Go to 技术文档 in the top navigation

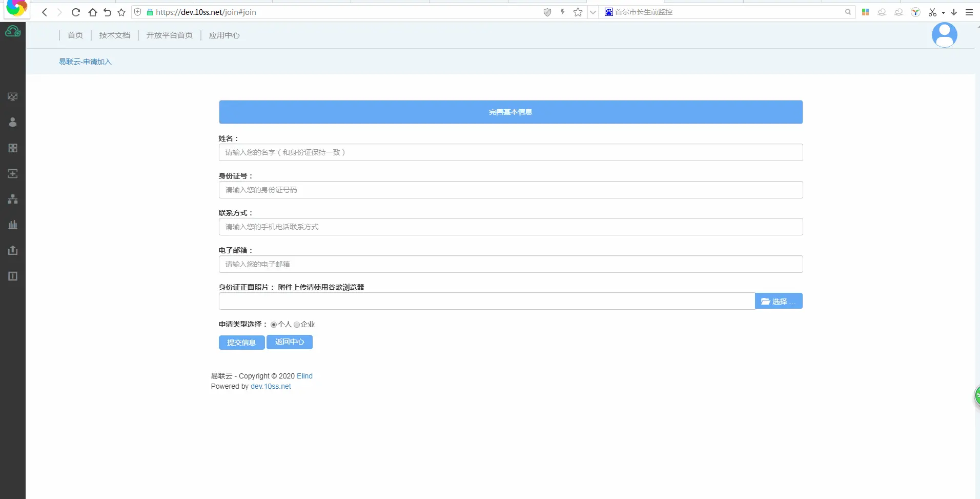(x=115, y=35)
